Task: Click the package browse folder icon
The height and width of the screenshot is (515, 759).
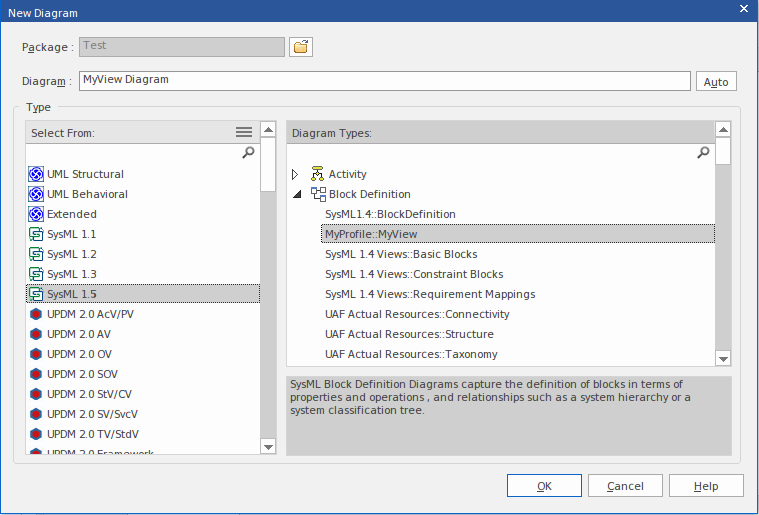Action: (301, 46)
